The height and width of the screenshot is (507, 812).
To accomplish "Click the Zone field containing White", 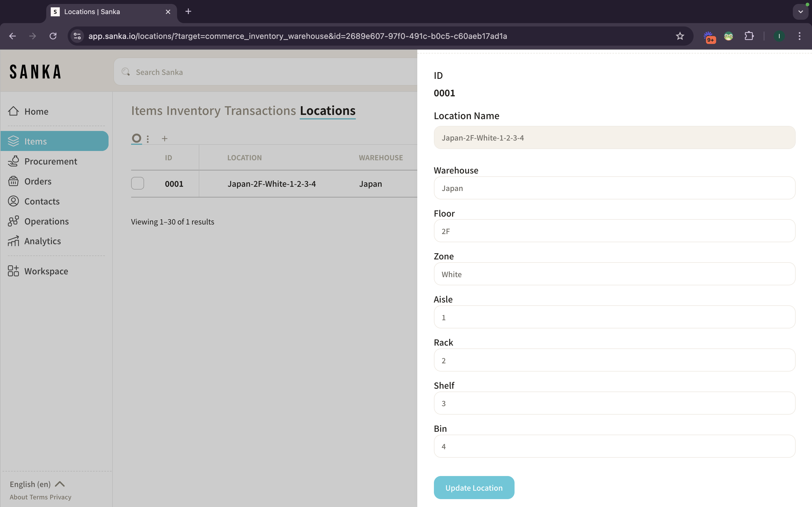I will [614, 274].
